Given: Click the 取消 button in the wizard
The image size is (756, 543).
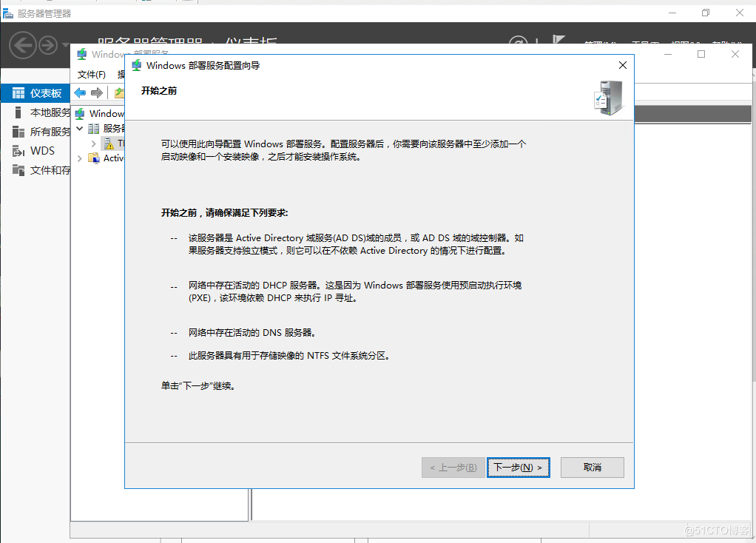Looking at the screenshot, I should pos(592,468).
